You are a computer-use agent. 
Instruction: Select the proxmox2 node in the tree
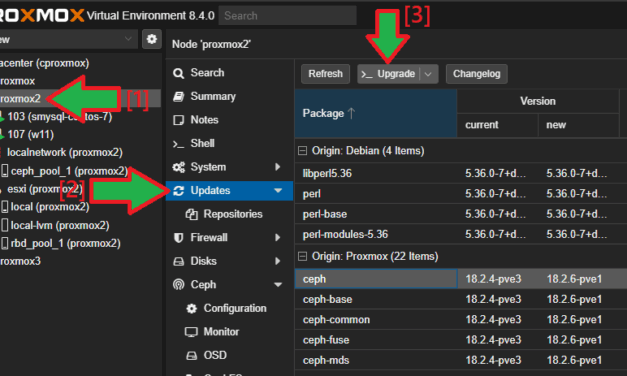80,98
